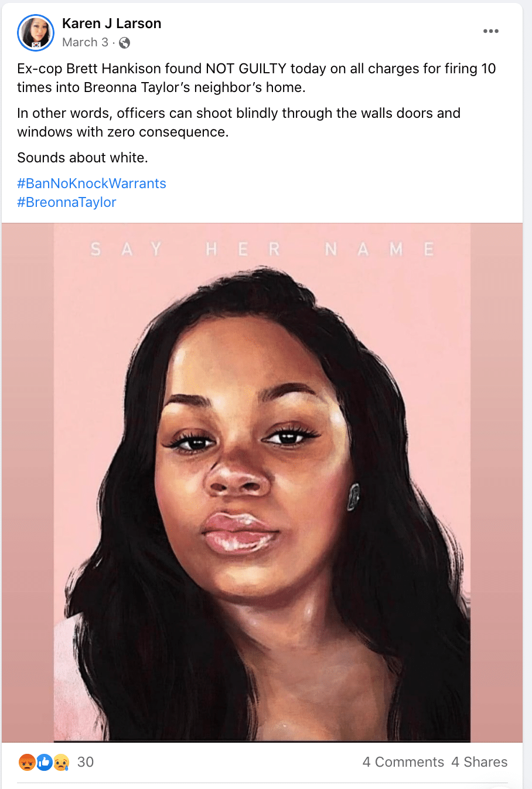Image resolution: width=532 pixels, height=789 pixels.
Task: Open the #BanNoKnockWarrants hashtag
Action: pyautogui.click(x=91, y=183)
